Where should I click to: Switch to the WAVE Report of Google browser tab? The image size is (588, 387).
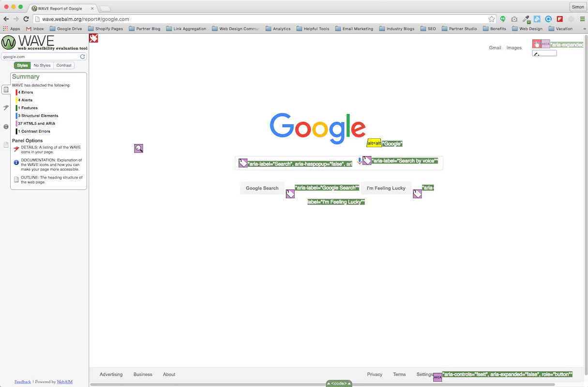coord(60,8)
